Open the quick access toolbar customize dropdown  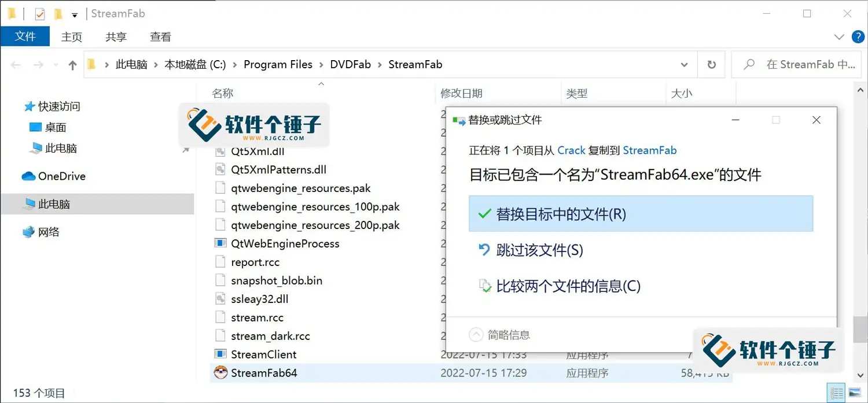pyautogui.click(x=74, y=14)
